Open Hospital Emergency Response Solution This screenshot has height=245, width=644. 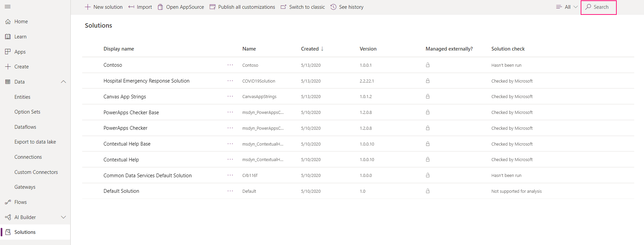pyautogui.click(x=147, y=81)
